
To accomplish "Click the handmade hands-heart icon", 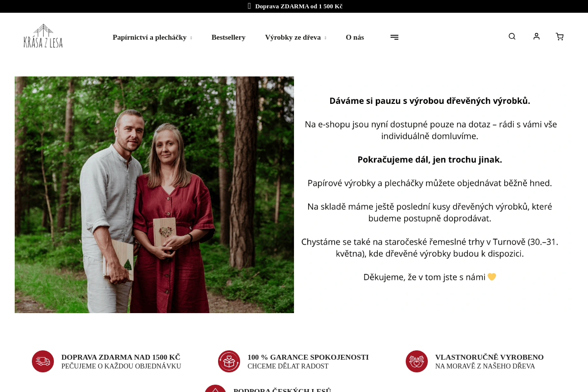I will click(x=416, y=361).
